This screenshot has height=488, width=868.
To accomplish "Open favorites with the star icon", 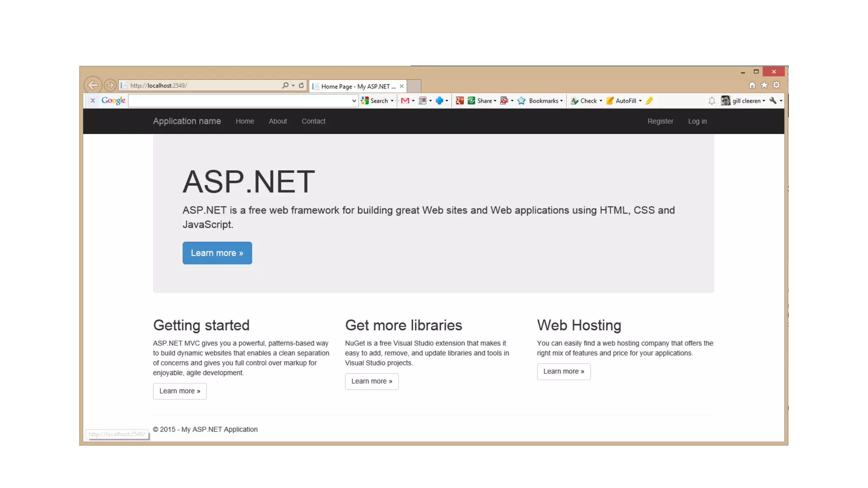I will pos(764,85).
